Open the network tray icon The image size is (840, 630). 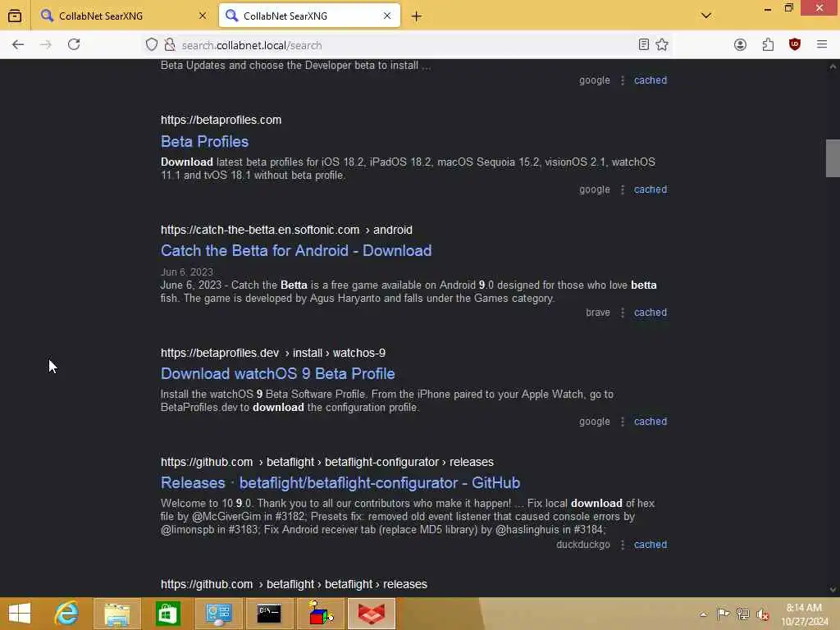[742, 614]
